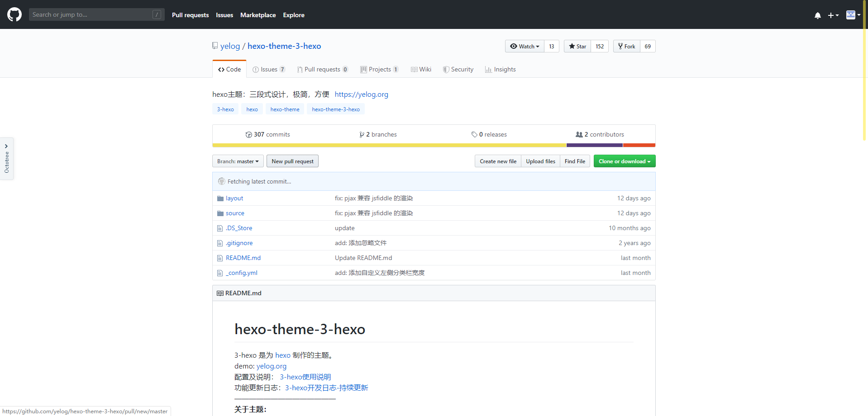The image size is (868, 416).
Task: Click the contributors people icon
Action: 579,134
